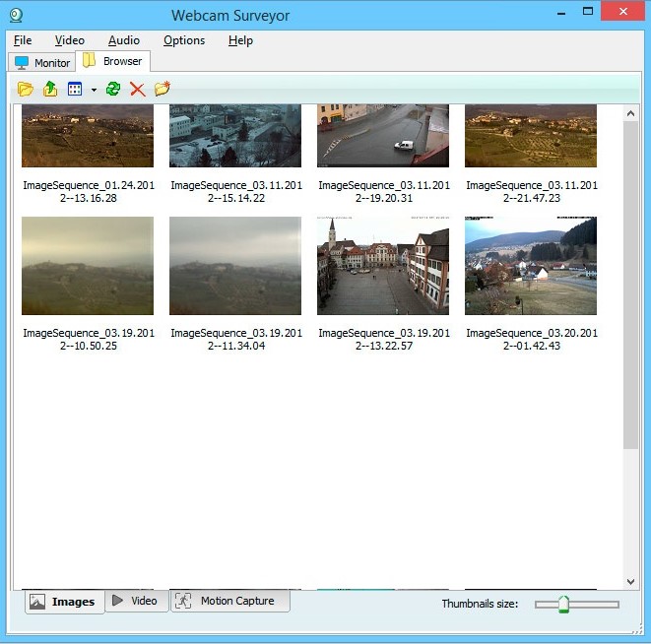Select thumbnail ImageSequence_03.11.2012--21.47.23
The height and width of the screenshot is (644, 651).
tap(531, 136)
